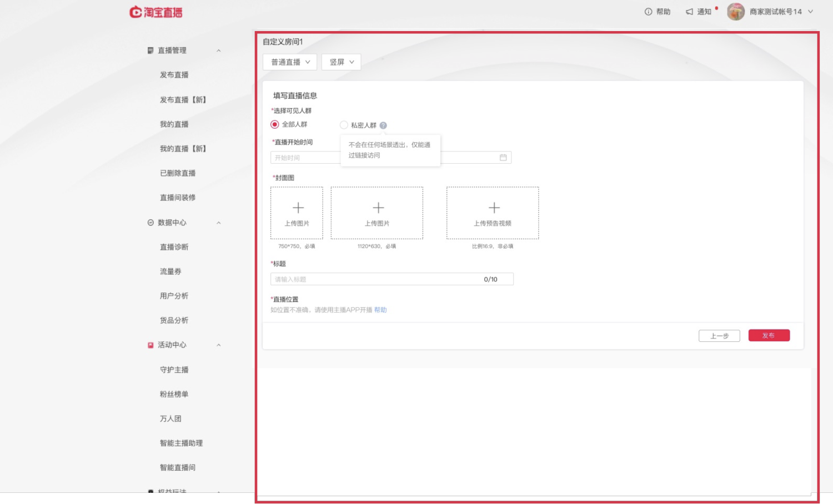
Task: Select the 私密人群 radio button
Action: (x=344, y=125)
